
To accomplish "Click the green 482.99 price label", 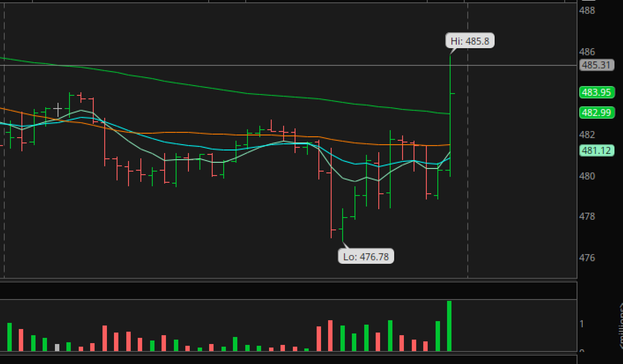I will pyautogui.click(x=597, y=113).
